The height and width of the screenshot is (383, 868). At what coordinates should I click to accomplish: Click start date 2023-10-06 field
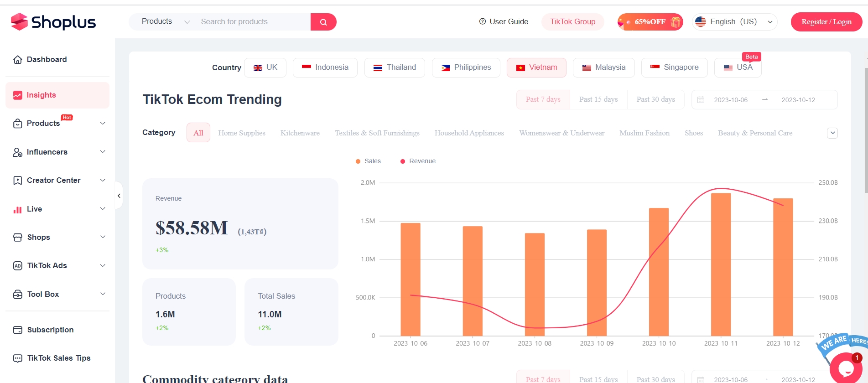[731, 100]
